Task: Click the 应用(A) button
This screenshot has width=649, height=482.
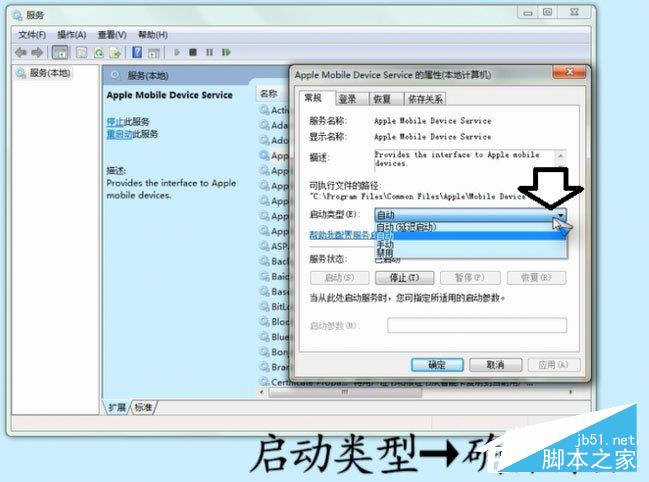Action: pos(554,365)
